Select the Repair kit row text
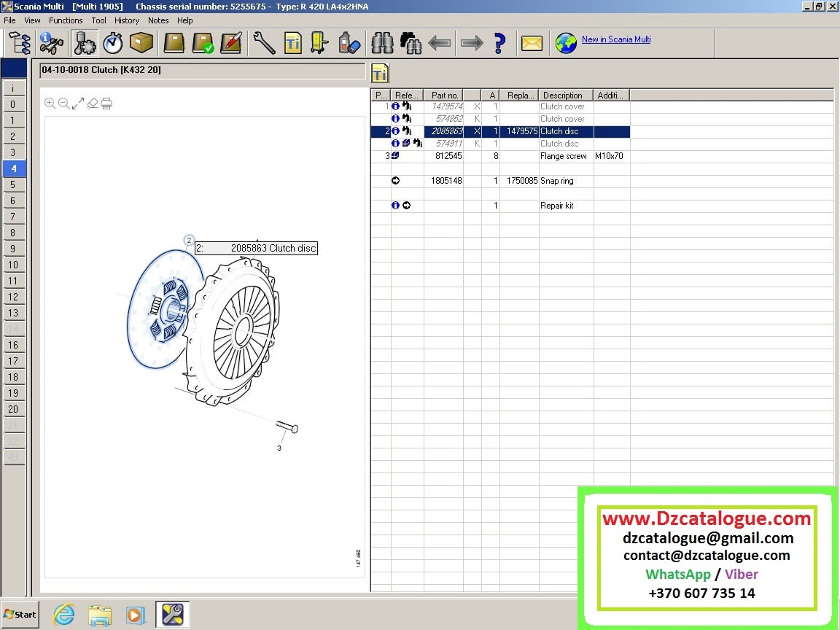Image resolution: width=840 pixels, height=630 pixels. point(556,205)
